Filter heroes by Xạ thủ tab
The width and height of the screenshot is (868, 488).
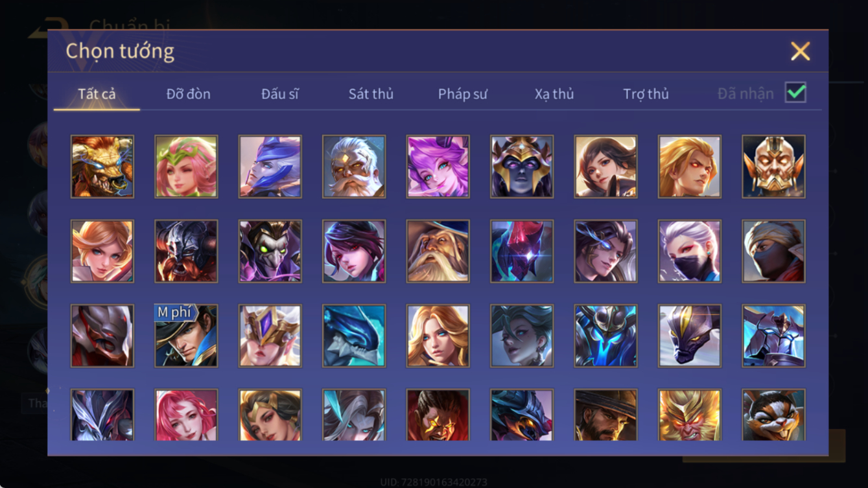[554, 94]
